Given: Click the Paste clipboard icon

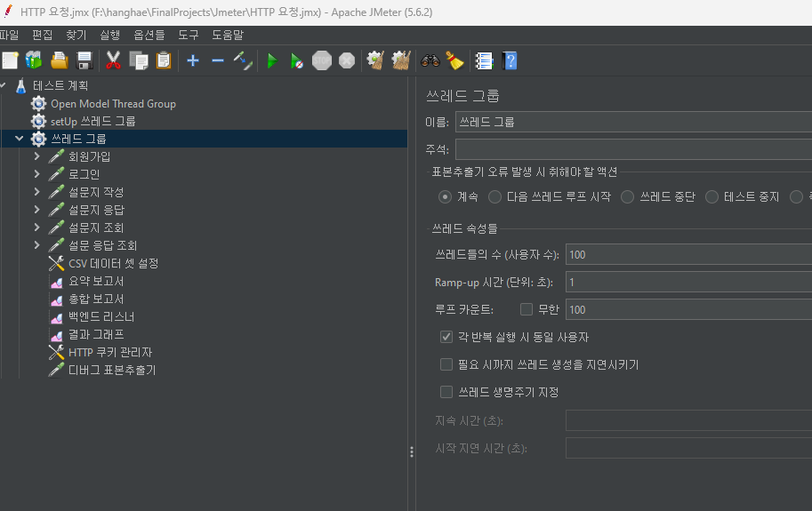Looking at the screenshot, I should pos(164,60).
